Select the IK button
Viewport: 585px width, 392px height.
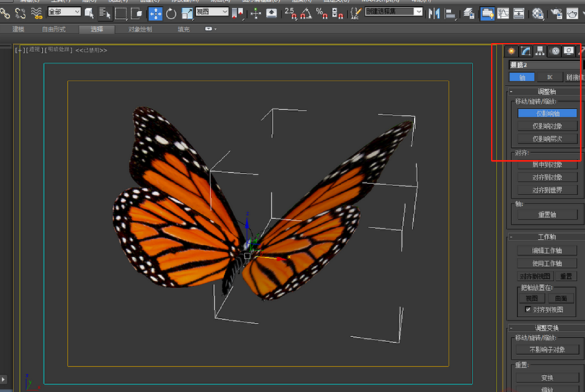tap(550, 77)
